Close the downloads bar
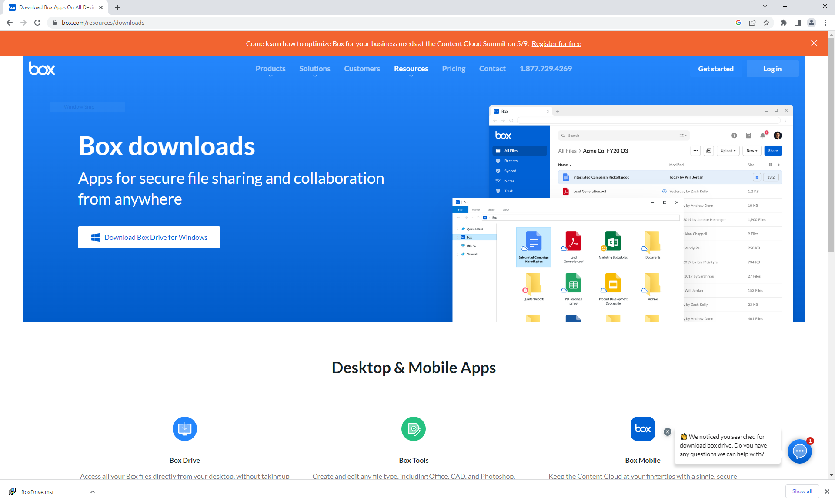Viewport: 835px width, 504px height. (x=827, y=491)
